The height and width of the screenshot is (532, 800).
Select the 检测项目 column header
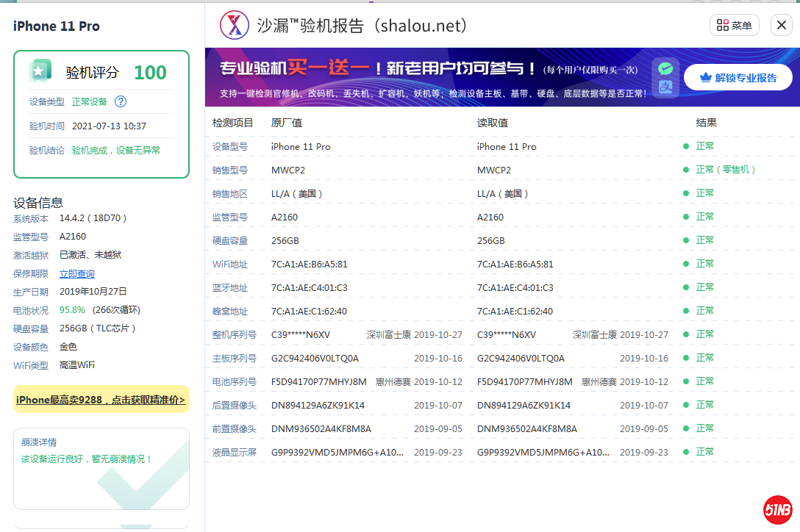(x=232, y=123)
